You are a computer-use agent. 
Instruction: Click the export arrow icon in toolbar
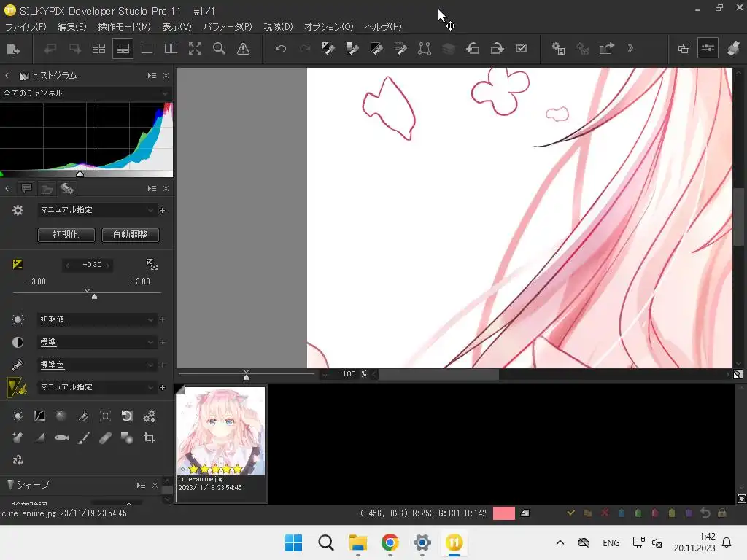606,49
